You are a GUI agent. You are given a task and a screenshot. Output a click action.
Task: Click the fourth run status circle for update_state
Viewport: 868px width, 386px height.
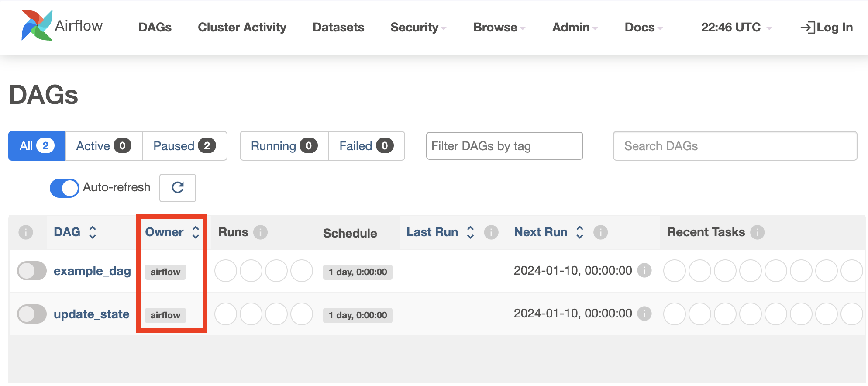pos(302,314)
